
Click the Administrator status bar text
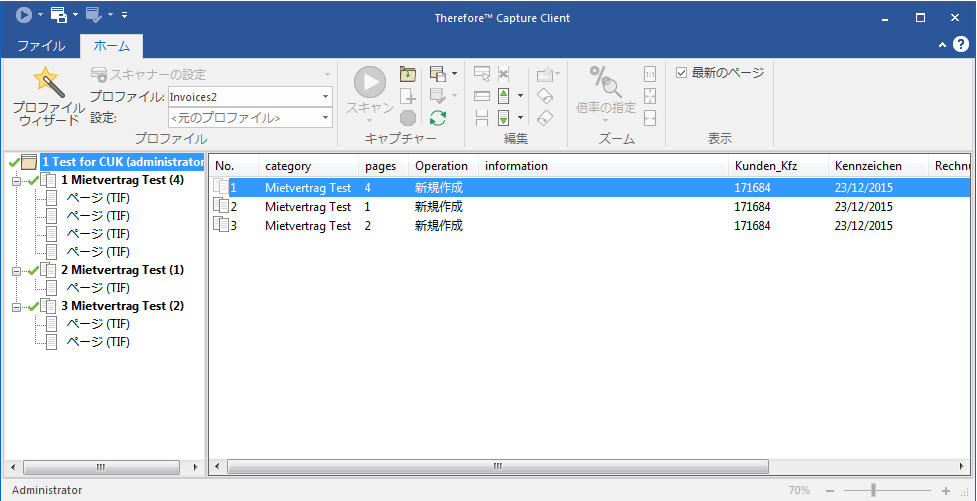click(x=47, y=490)
